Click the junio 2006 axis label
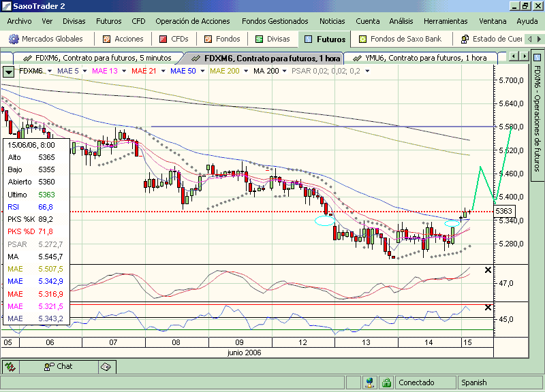 (244, 353)
